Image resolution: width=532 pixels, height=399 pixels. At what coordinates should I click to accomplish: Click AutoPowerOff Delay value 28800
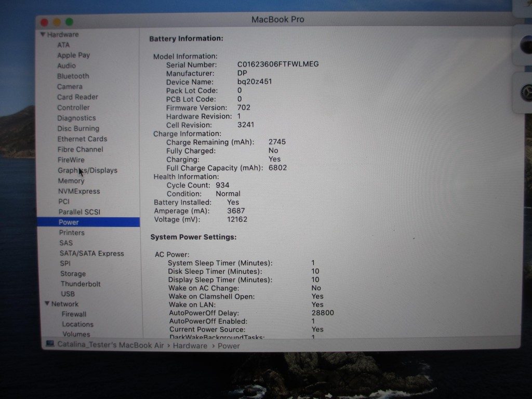(323, 313)
